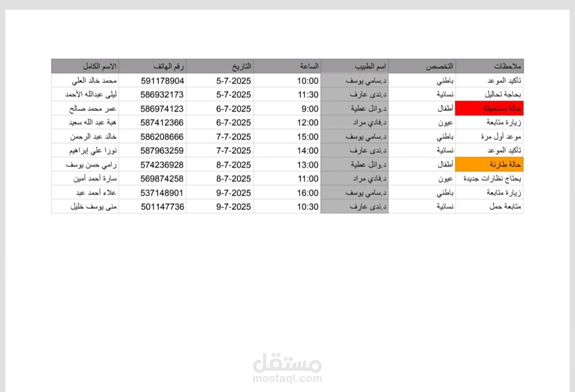The image size is (575, 392).
Task: Click the name هبة عبد الله سعيد
Action: click(93, 123)
